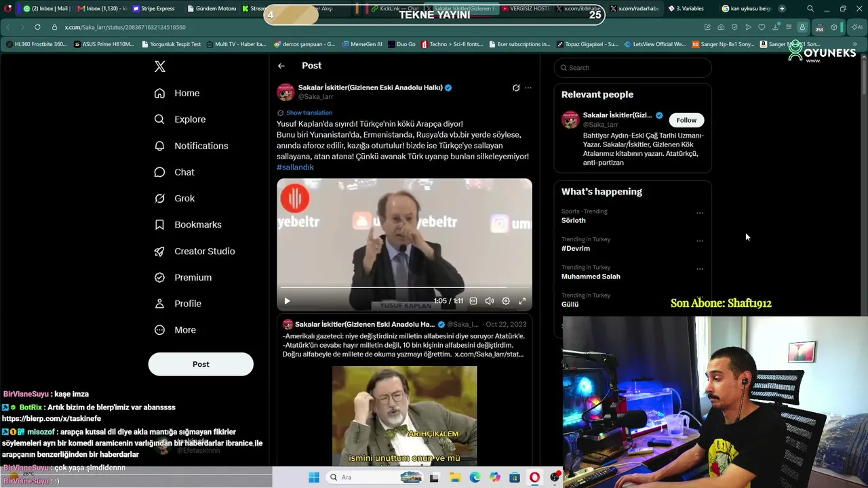
Task: Switch to the Stripe Express tab
Action: click(x=154, y=9)
